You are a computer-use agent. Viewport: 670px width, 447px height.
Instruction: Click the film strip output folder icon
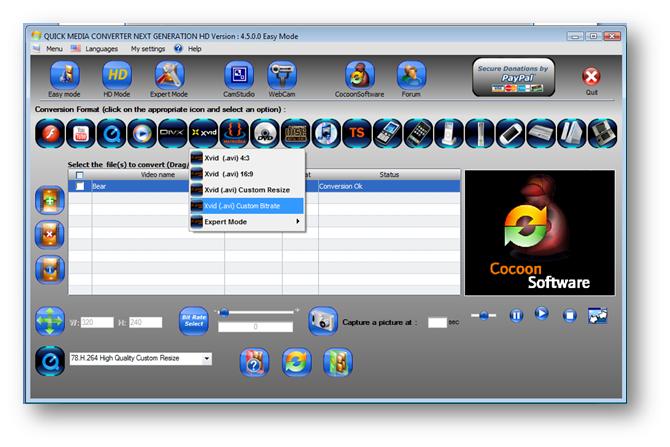[338, 362]
